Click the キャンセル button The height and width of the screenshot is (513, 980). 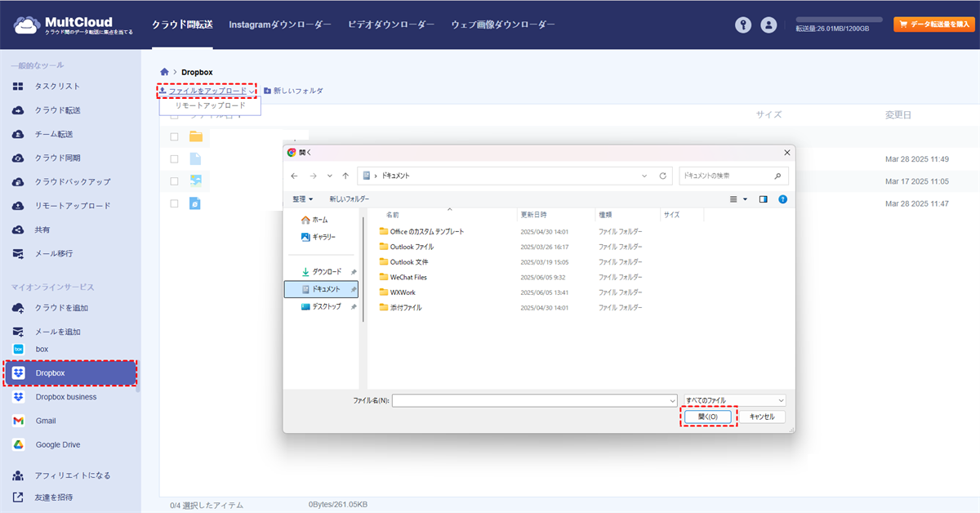pyautogui.click(x=761, y=417)
